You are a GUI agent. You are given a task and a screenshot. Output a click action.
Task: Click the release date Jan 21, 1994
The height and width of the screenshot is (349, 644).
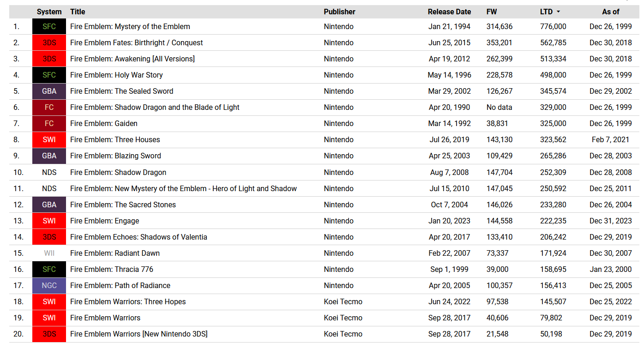pyautogui.click(x=449, y=27)
